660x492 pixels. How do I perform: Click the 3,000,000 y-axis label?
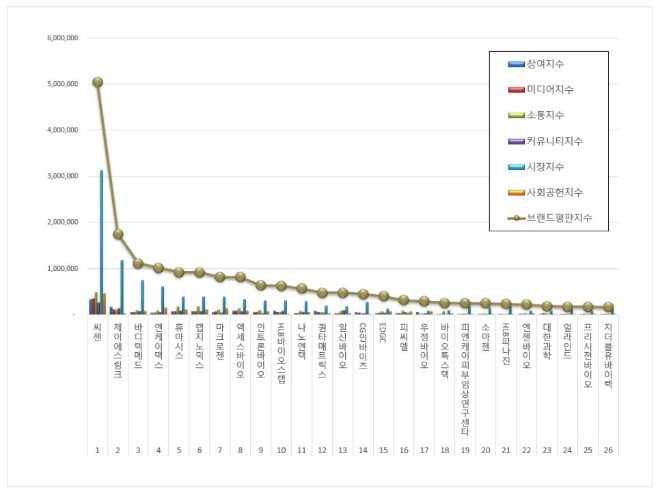pyautogui.click(x=64, y=176)
